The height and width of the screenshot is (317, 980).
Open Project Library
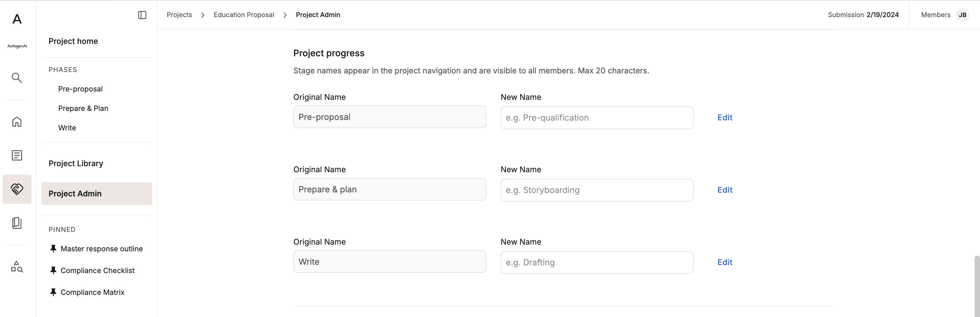click(76, 164)
